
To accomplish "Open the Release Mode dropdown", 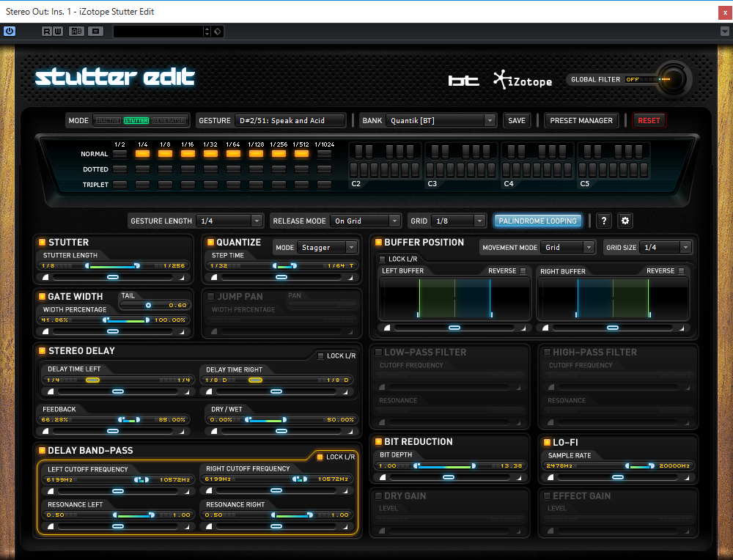I will point(365,221).
